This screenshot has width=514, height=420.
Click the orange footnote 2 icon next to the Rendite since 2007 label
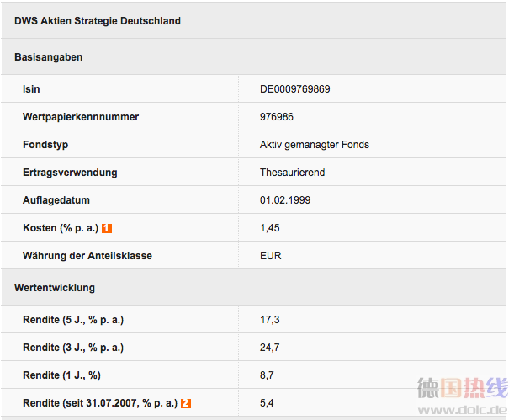click(186, 403)
